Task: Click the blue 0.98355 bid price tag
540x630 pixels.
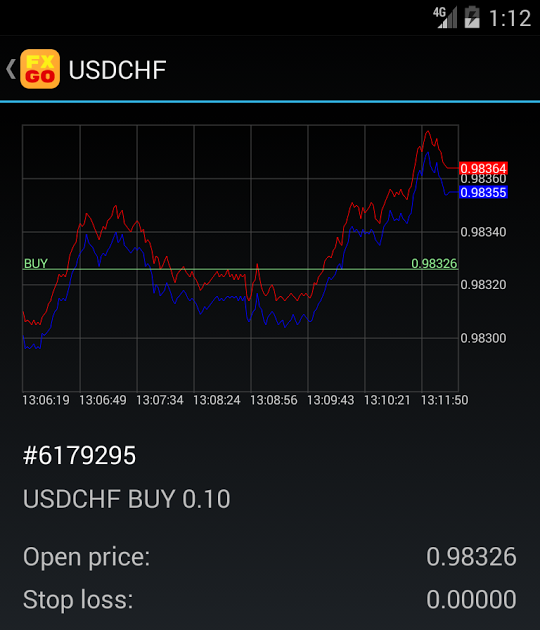Action: (483, 192)
